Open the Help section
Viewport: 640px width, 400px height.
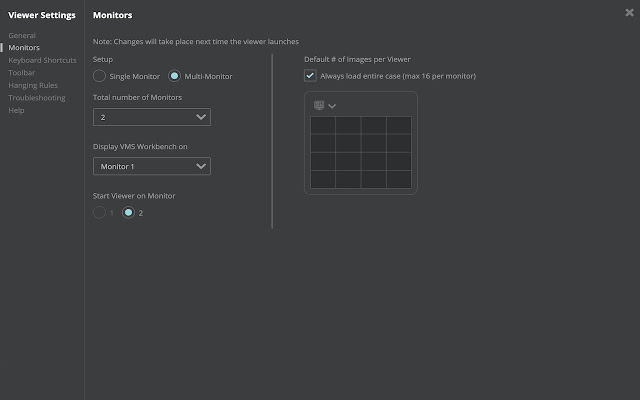pos(16,111)
